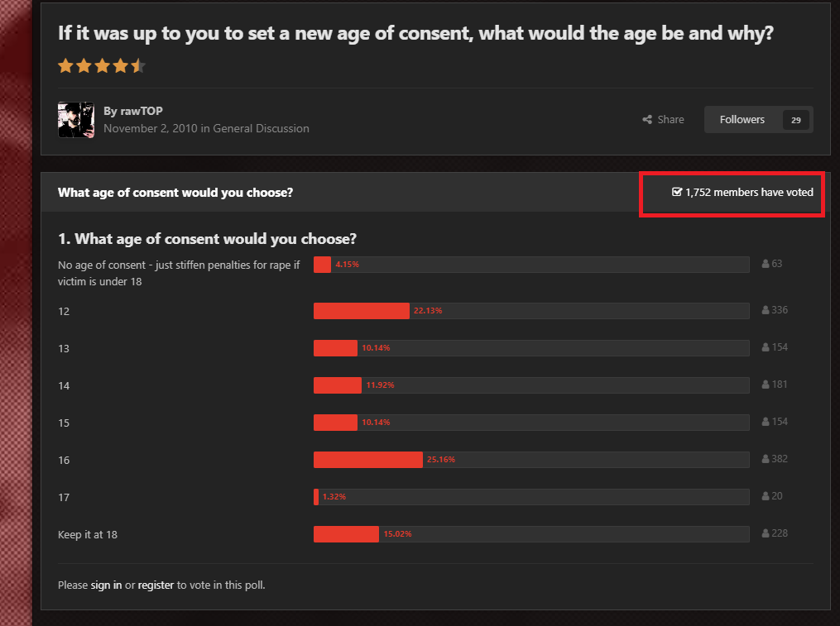Click the '1,752 members have voted' text
The width and height of the screenshot is (840, 626).
click(750, 192)
